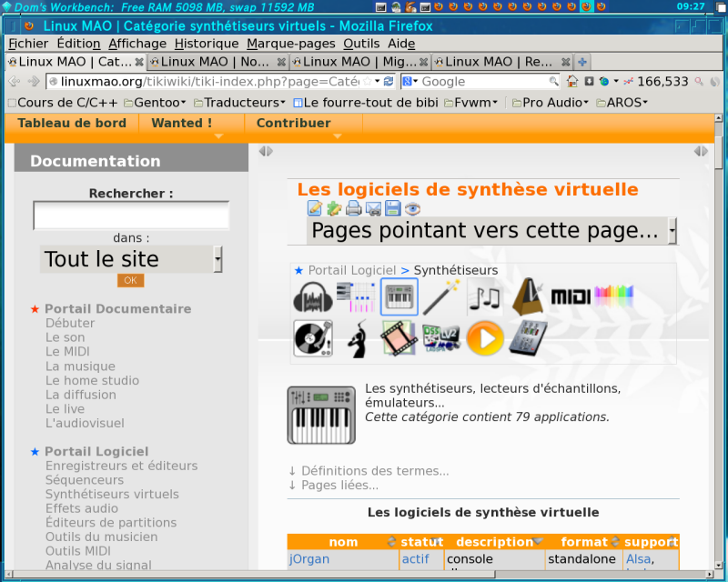Open the jOrgan table link
The height and width of the screenshot is (582, 728).
pyautogui.click(x=309, y=559)
